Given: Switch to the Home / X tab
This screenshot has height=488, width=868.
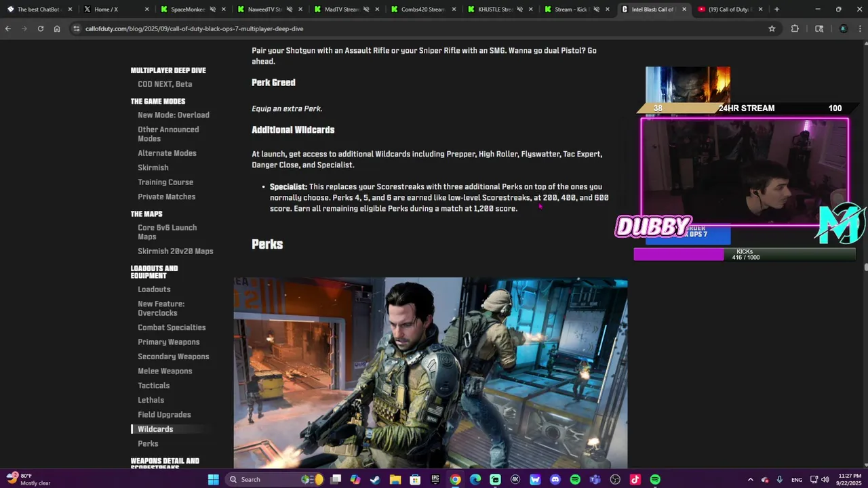Looking at the screenshot, I should click(115, 9).
